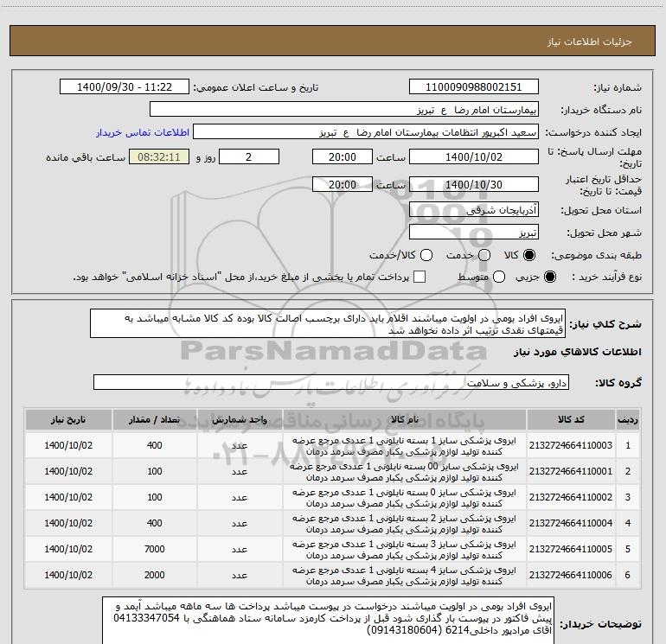Image resolution: width=666 pixels, height=644 pixels.
Task: Click quantity 400 in row 1
Action: (155, 445)
